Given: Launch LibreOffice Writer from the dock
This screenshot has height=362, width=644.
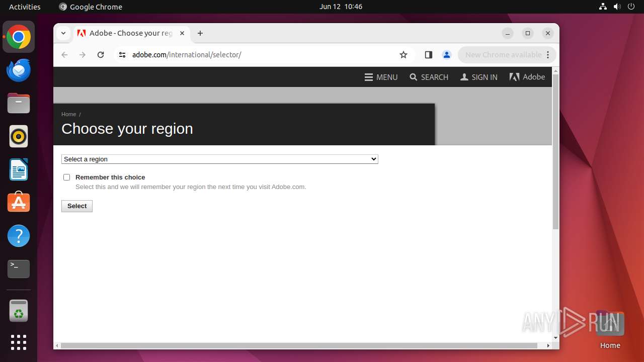Looking at the screenshot, I should [x=19, y=169].
